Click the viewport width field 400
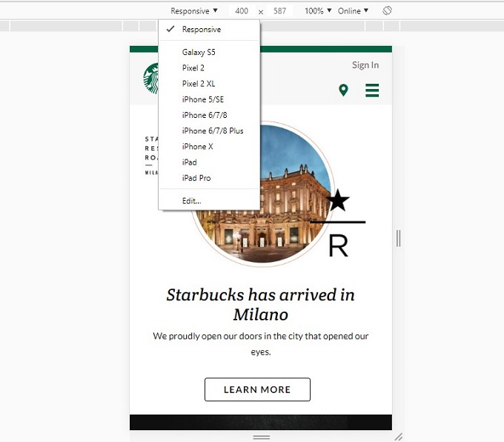Image resolution: width=504 pixels, height=442 pixels. (242, 11)
